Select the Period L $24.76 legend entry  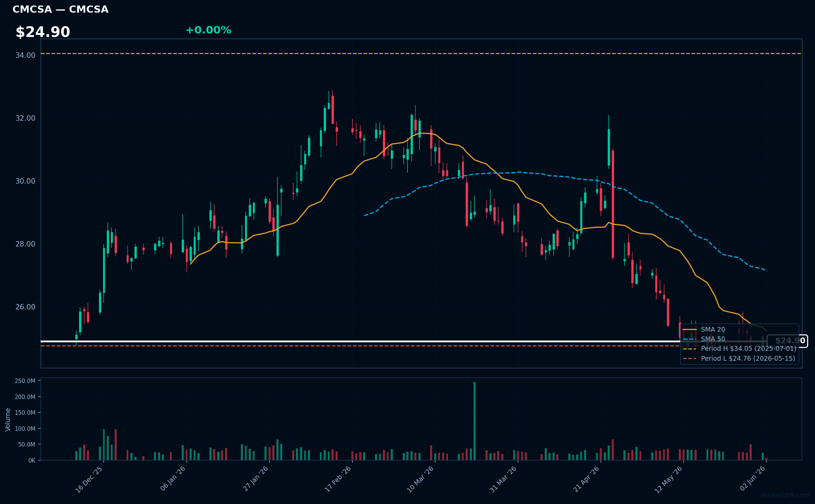739,359
